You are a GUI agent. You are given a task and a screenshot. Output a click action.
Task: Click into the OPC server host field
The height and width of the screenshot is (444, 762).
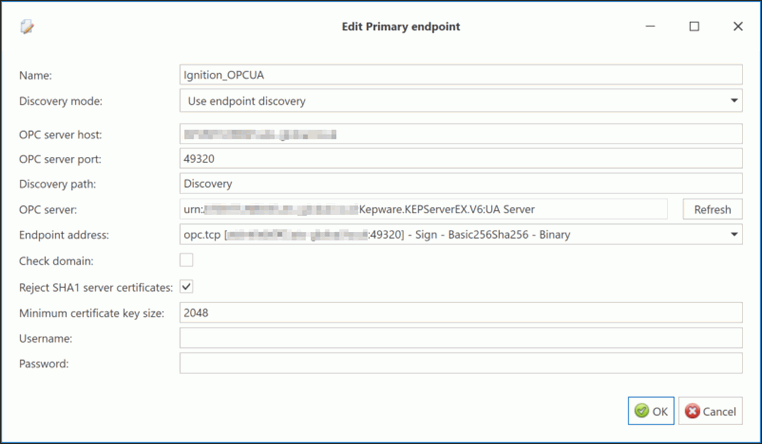[x=461, y=134]
